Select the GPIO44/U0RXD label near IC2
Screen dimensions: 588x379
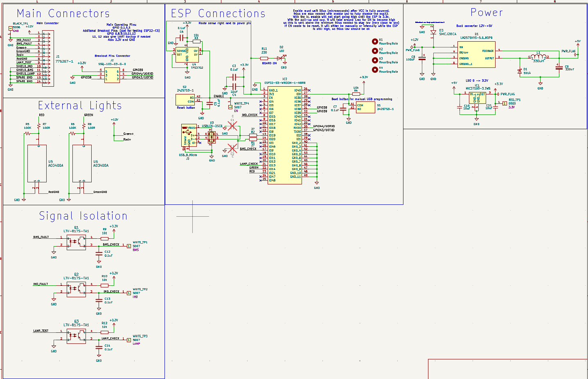pyautogui.click(x=324, y=126)
